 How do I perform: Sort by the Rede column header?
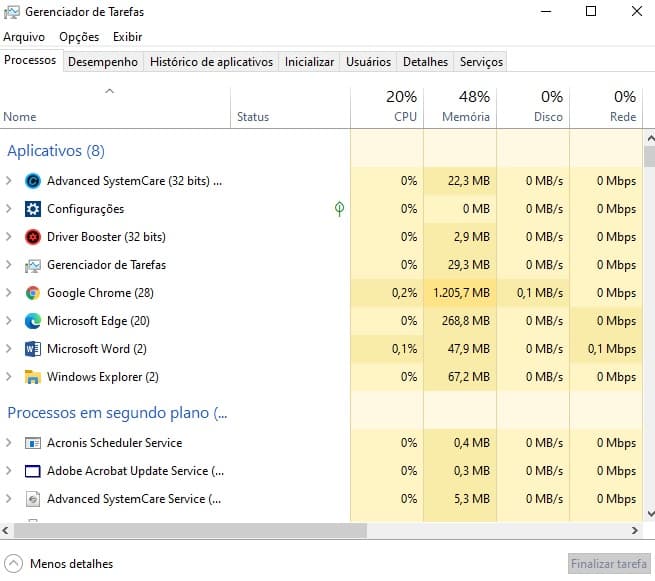click(607, 107)
